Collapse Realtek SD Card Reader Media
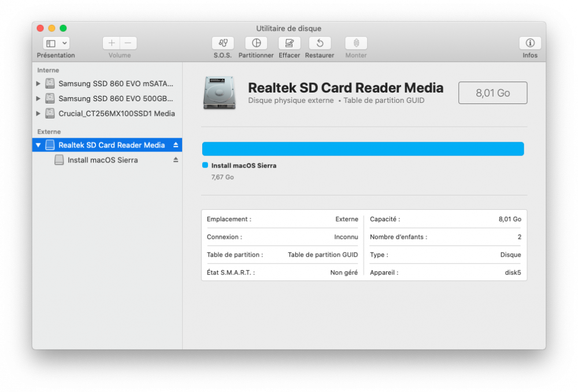This screenshot has height=392, width=578. (x=38, y=145)
